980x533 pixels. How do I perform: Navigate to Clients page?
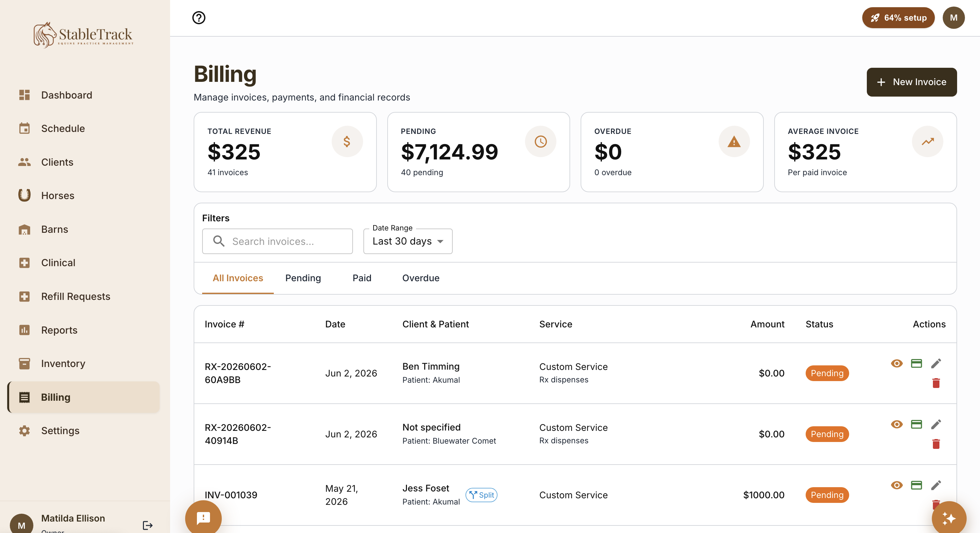pos(84,162)
